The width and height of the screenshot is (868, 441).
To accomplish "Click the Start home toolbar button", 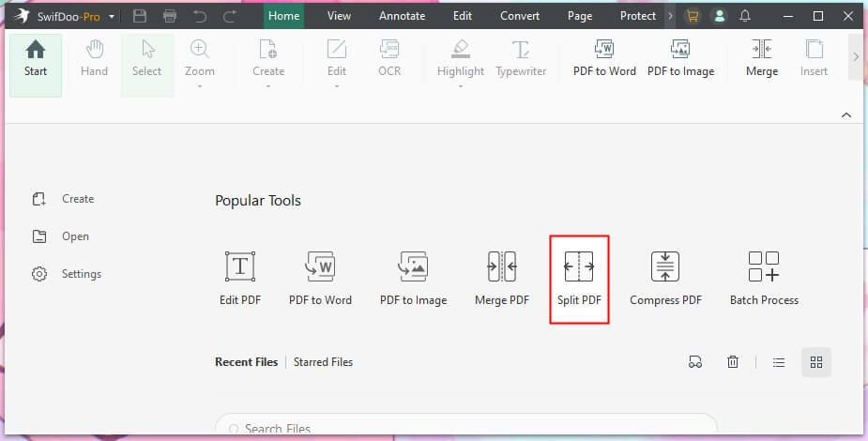I will (36, 66).
